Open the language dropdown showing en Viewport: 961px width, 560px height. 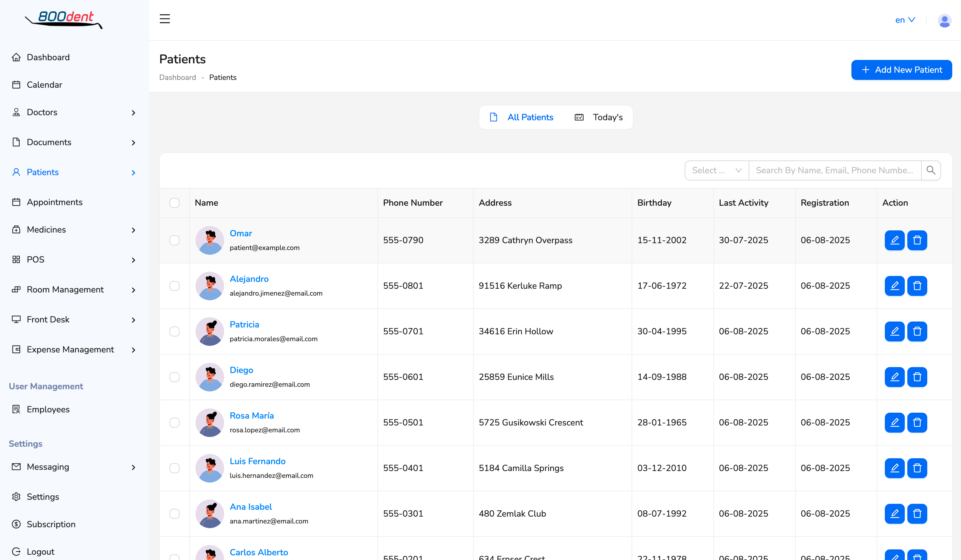click(904, 20)
